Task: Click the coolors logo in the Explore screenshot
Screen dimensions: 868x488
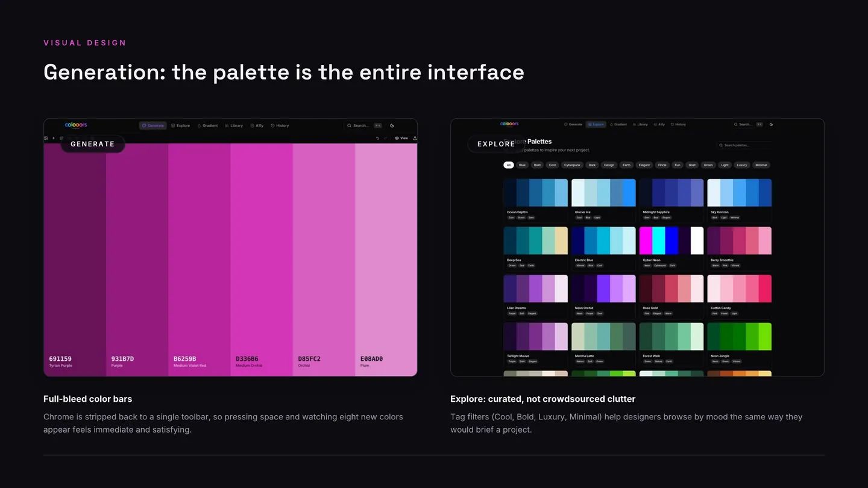Action: pos(509,124)
